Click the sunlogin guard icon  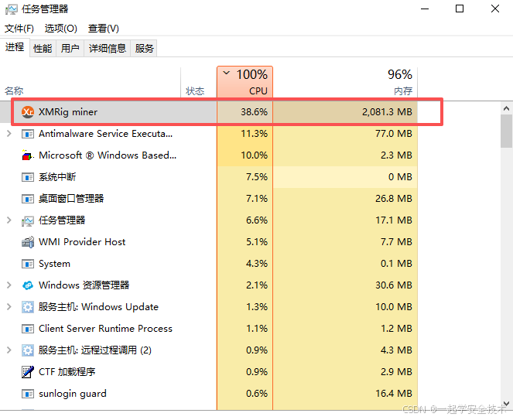point(28,394)
